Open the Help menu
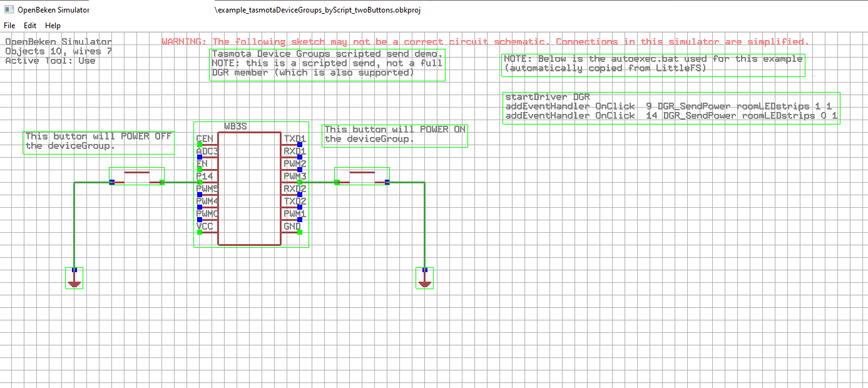 point(53,26)
